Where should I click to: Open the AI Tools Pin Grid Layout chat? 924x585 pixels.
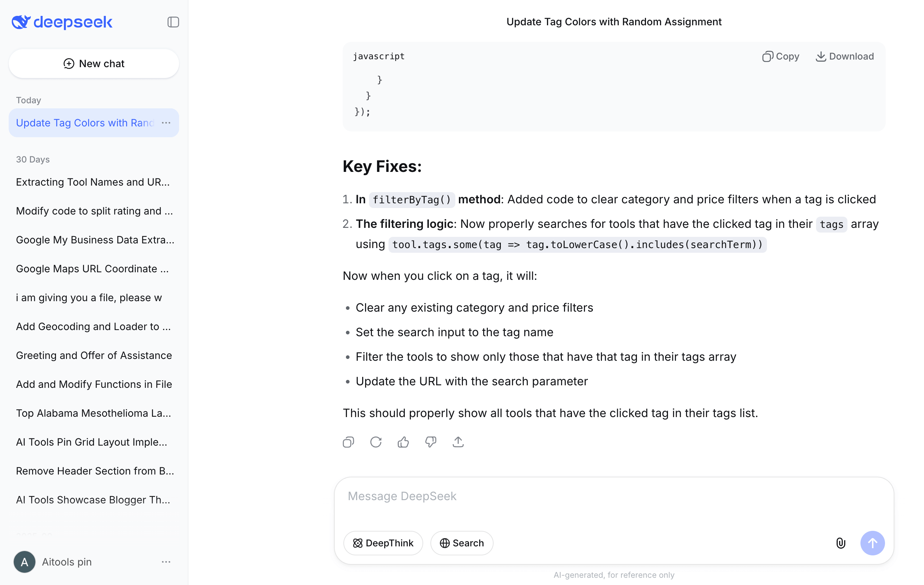[91, 442]
